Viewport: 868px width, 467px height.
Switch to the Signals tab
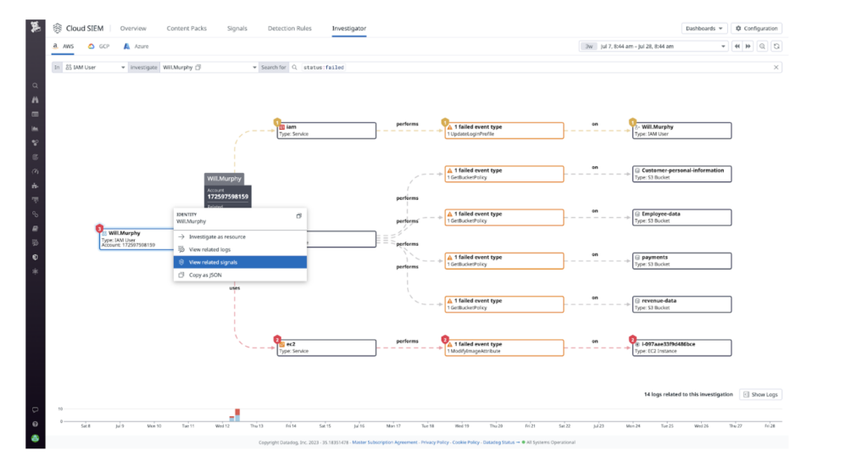[x=237, y=28]
